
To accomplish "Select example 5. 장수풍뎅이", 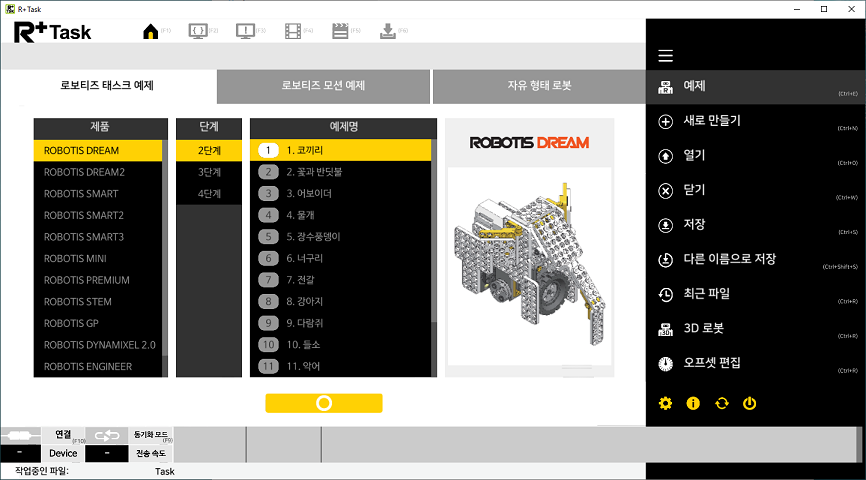I will (x=340, y=237).
